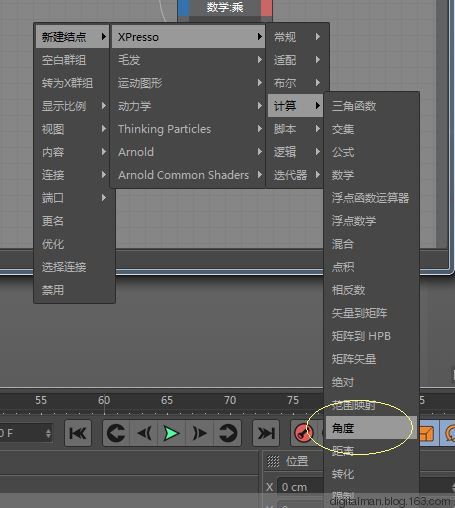Expand 显示比例 submenu

tap(72, 106)
